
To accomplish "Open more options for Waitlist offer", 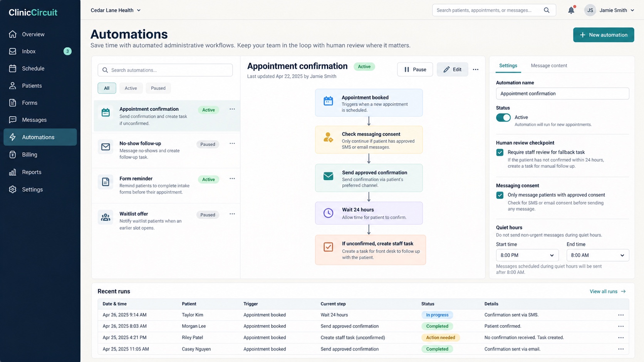I will click(232, 214).
